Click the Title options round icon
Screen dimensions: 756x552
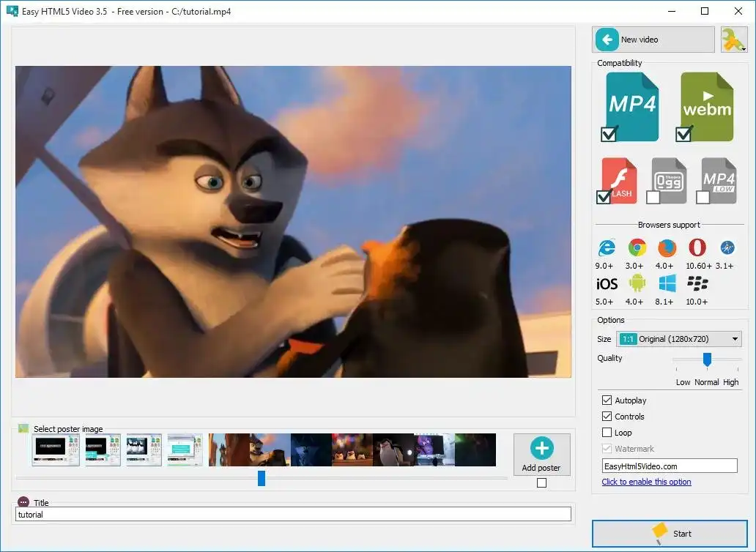(23, 502)
